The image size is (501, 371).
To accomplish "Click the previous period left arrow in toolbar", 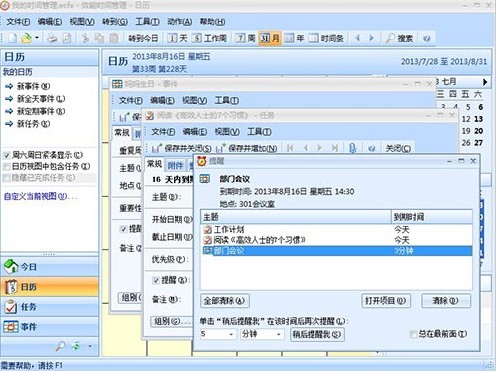I will point(358,38).
